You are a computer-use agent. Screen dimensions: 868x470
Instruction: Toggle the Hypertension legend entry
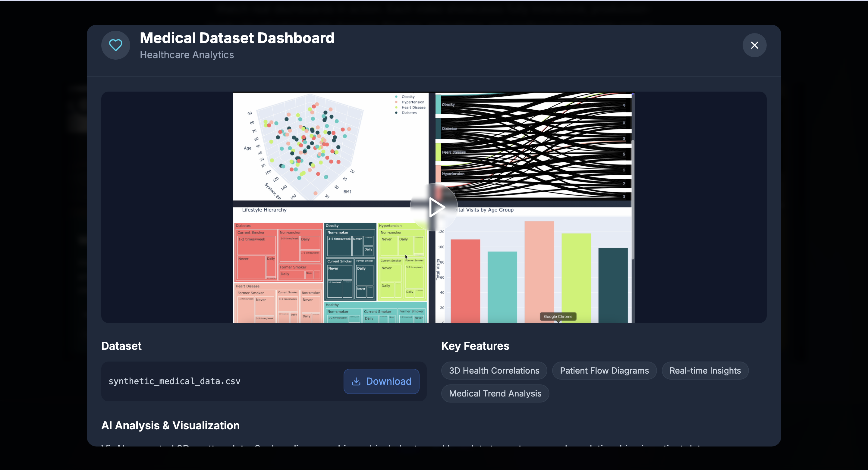click(x=412, y=102)
